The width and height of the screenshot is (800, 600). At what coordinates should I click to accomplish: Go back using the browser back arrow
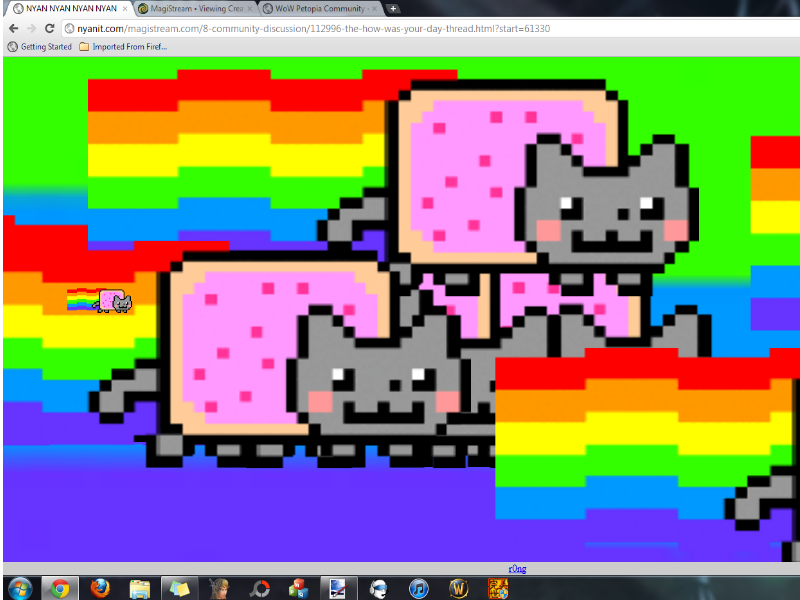pos(14,29)
